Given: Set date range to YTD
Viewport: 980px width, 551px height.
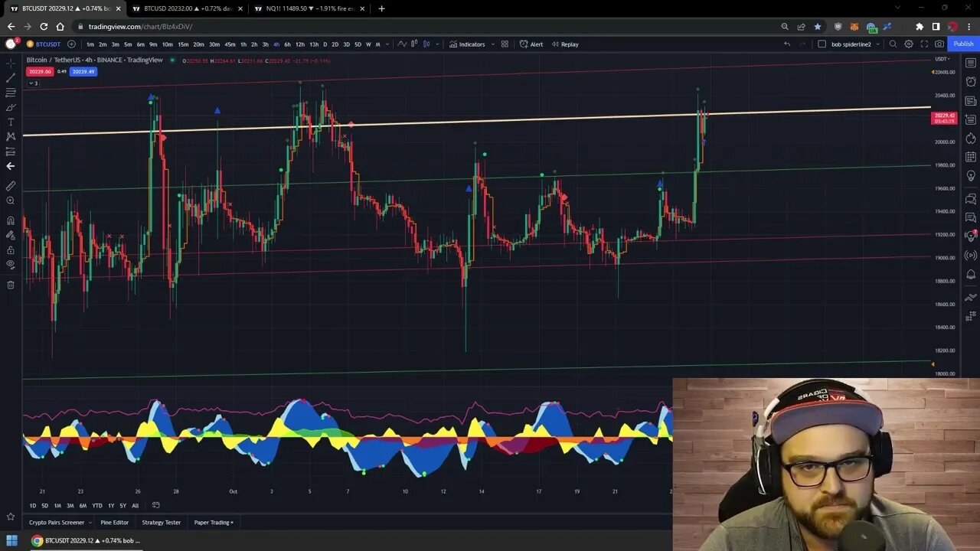Looking at the screenshot, I should pos(97,506).
